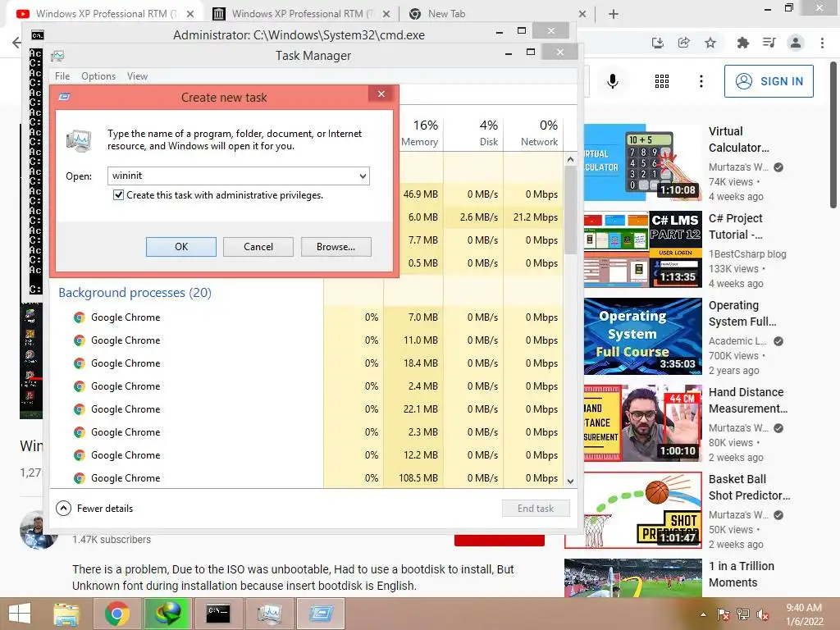Bookmark this page with the star icon
The height and width of the screenshot is (630, 840).
[710, 43]
